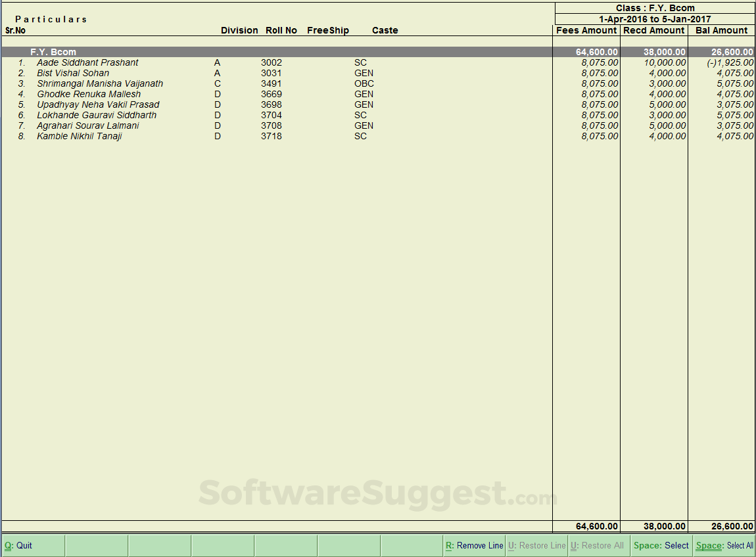Click the Bal Amount column header
Image resolution: width=756 pixels, height=557 pixels.
click(721, 30)
